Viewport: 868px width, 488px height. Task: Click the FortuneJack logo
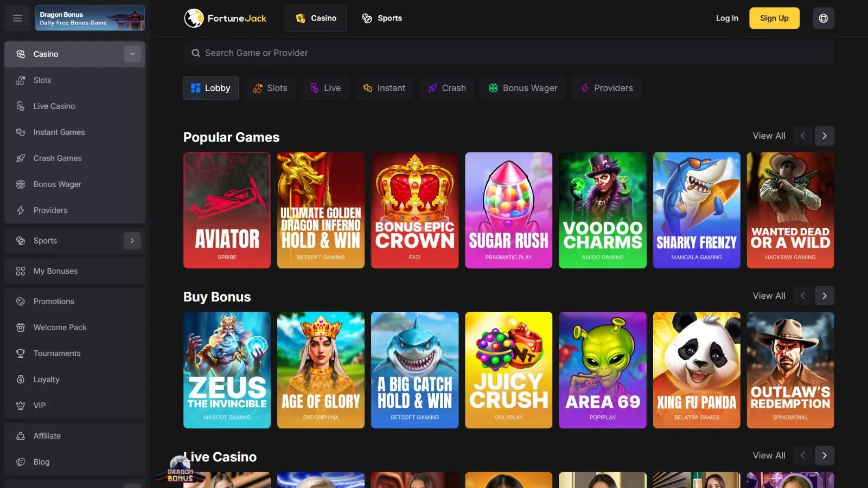pyautogui.click(x=225, y=18)
